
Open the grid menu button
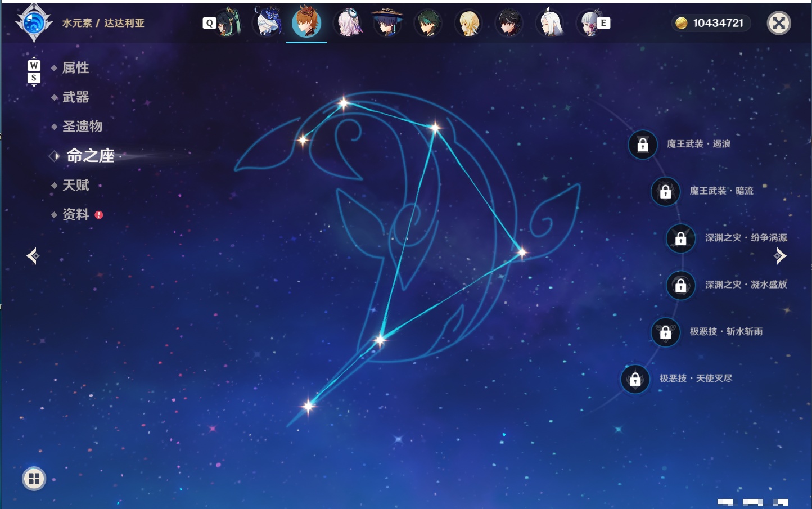point(34,479)
